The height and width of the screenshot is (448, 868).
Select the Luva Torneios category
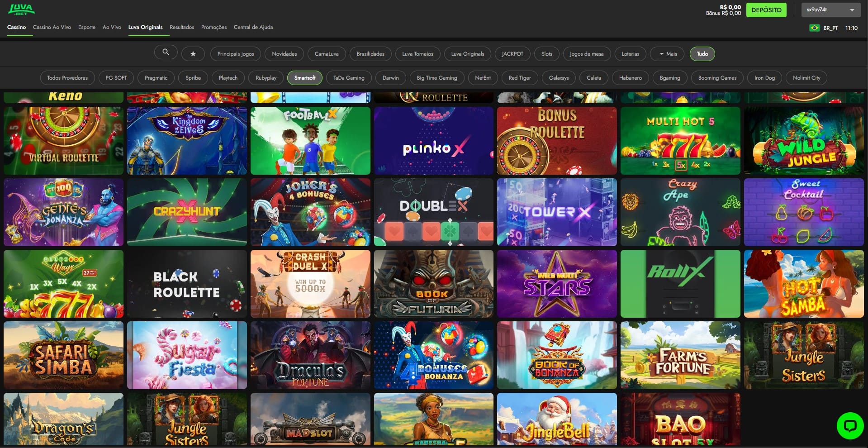coord(417,54)
